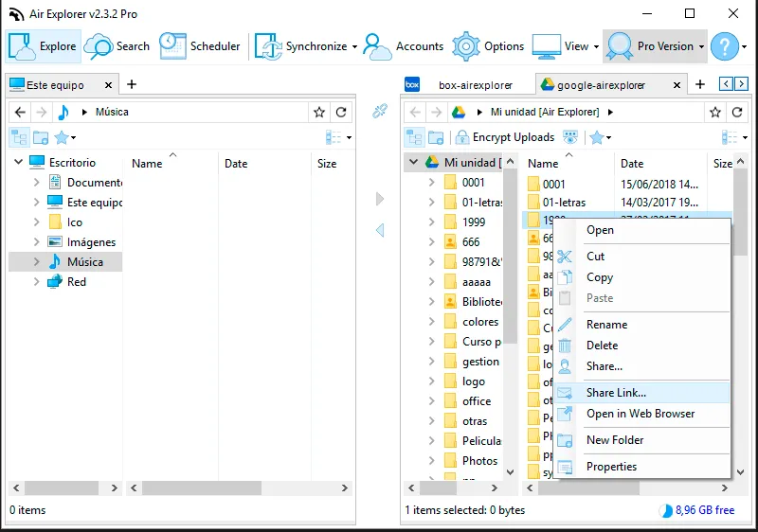Screen dimensions: 758x532
Task: Choose Copy from the context menu
Action: tap(641, 277)
